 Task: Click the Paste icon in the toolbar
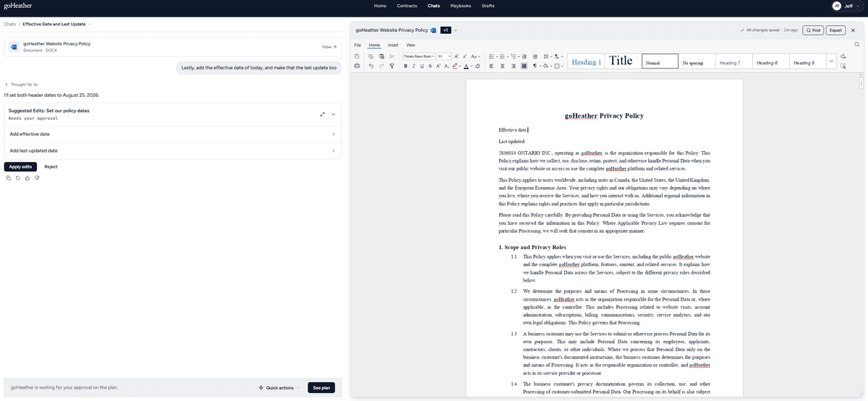381,56
